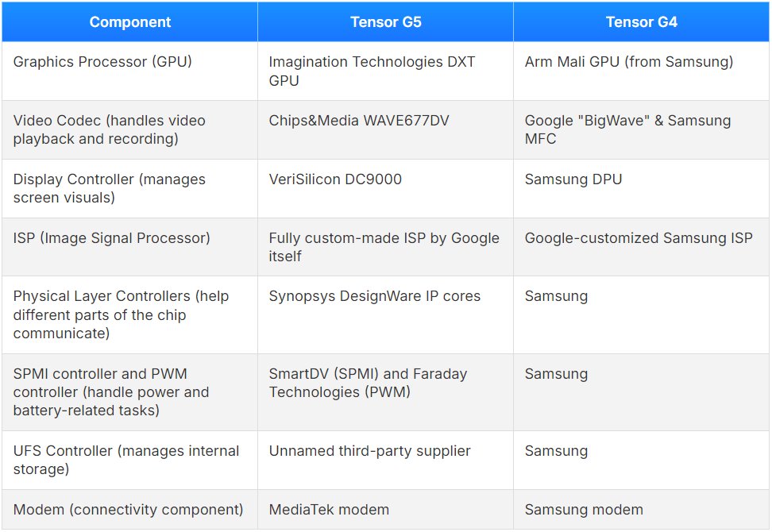Click the Tensor G5 column header
The image size is (772, 532).
(385, 22)
